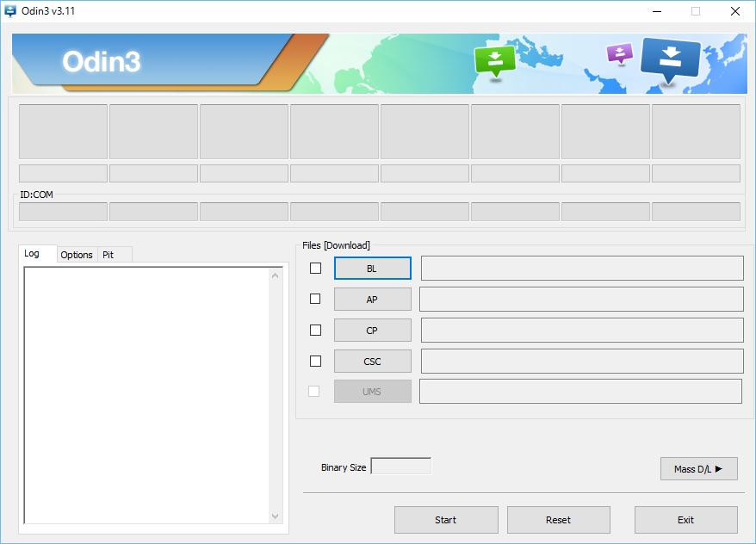The image size is (756, 544).
Task: Click the CP file path field
Action: click(x=582, y=330)
